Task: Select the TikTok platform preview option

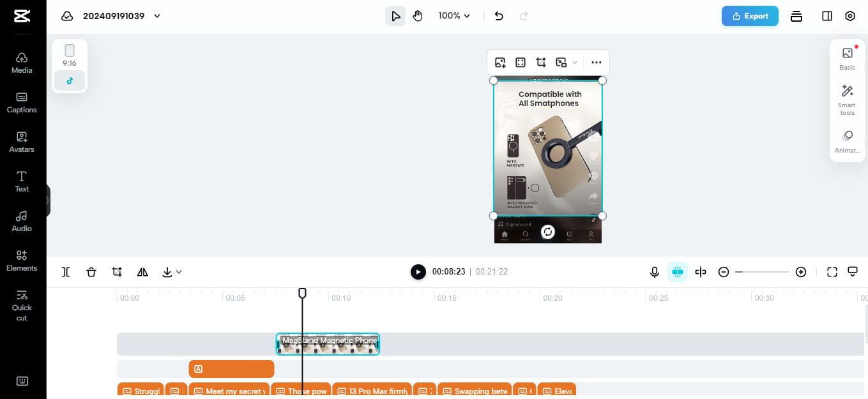Action: pos(70,80)
